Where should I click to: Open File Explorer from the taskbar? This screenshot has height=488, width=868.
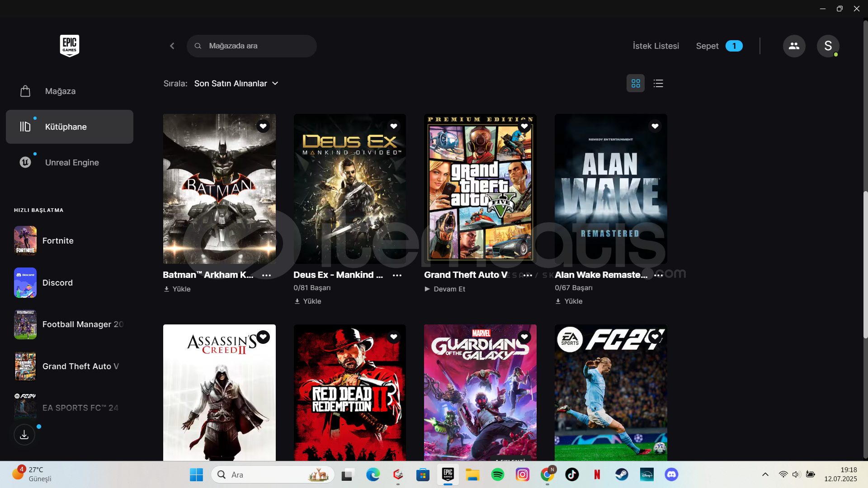tap(473, 474)
